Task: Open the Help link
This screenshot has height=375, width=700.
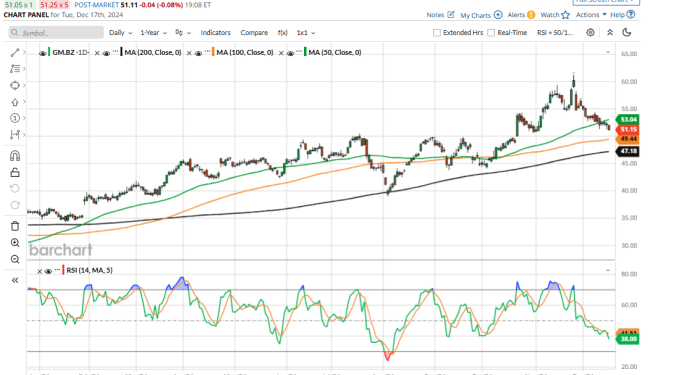Action: tap(617, 15)
